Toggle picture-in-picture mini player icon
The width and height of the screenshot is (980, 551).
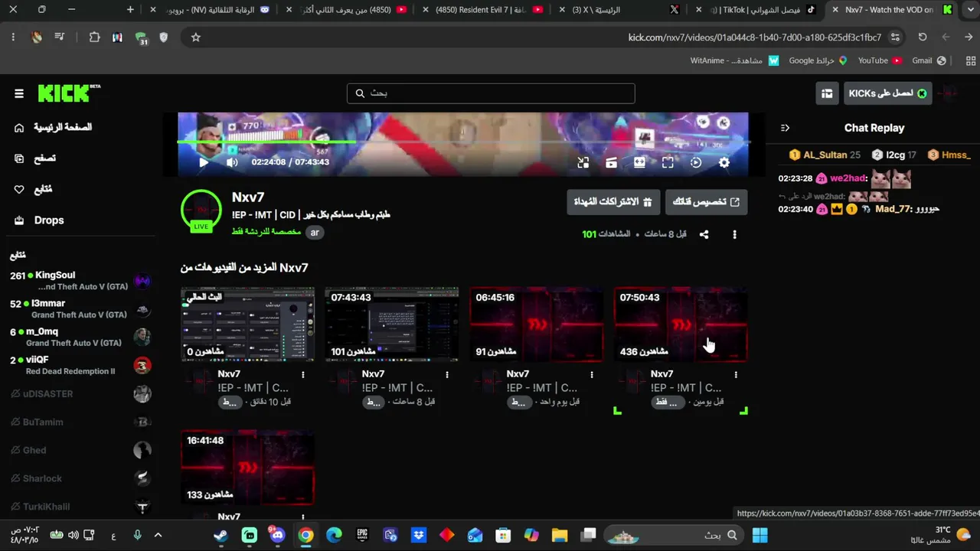(583, 162)
